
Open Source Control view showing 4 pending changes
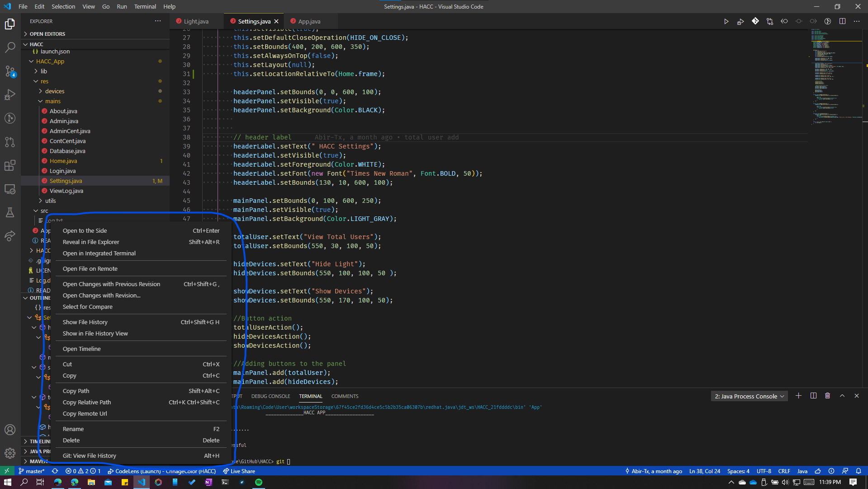click(10, 71)
